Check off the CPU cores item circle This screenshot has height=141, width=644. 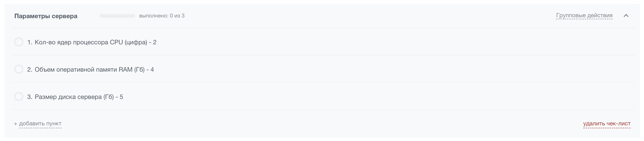click(x=19, y=42)
